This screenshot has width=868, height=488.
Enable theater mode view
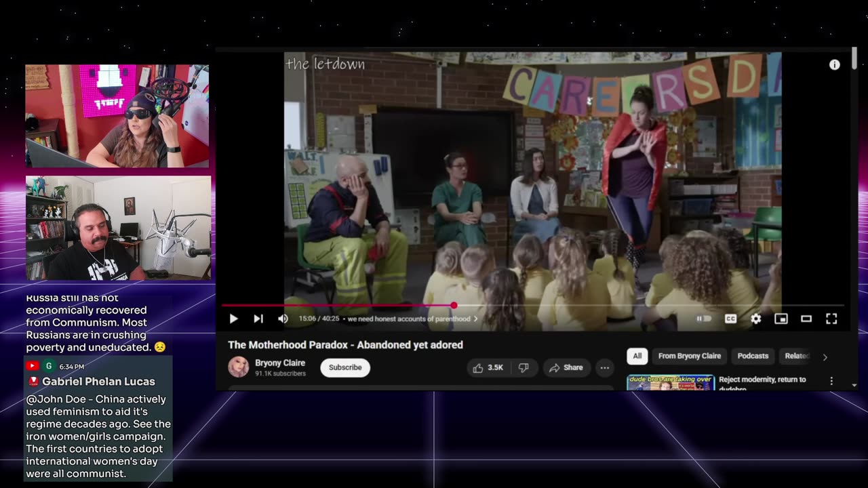coord(806,319)
